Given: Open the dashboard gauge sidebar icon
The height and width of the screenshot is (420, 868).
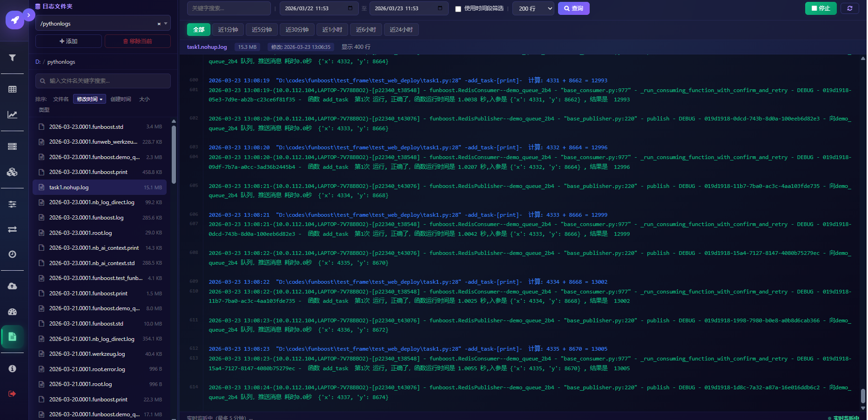Looking at the screenshot, I should tap(13, 312).
